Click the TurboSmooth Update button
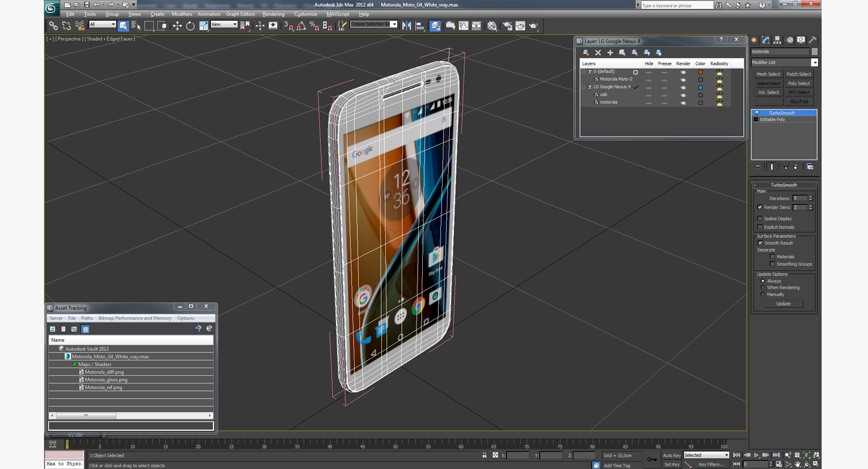868x469 pixels. 784,304
